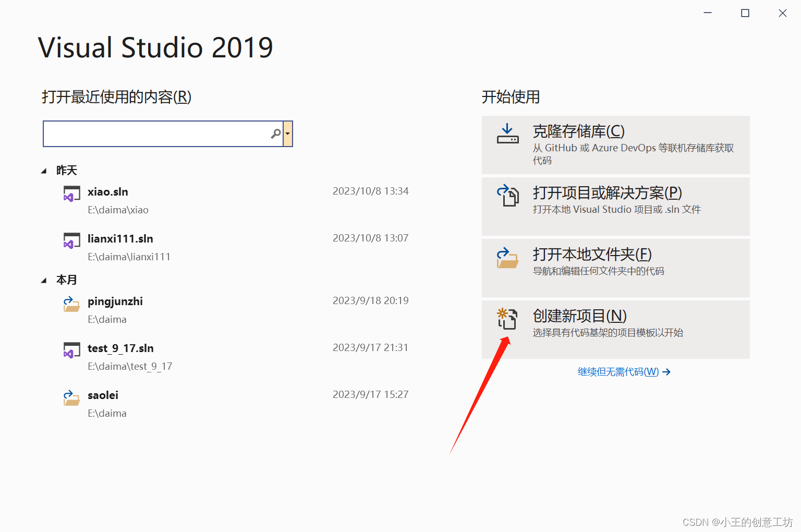Click the clone repository download icon

507,134
